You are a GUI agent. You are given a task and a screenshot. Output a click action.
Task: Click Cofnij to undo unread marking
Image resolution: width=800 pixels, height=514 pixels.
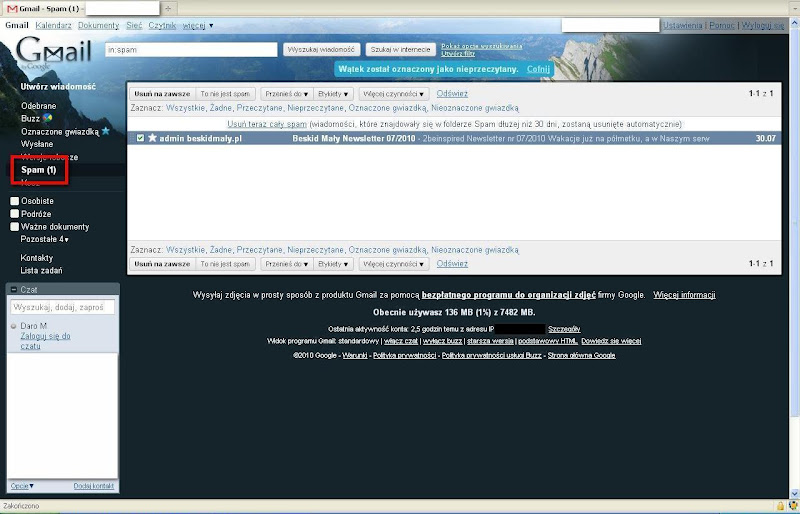tap(538, 69)
